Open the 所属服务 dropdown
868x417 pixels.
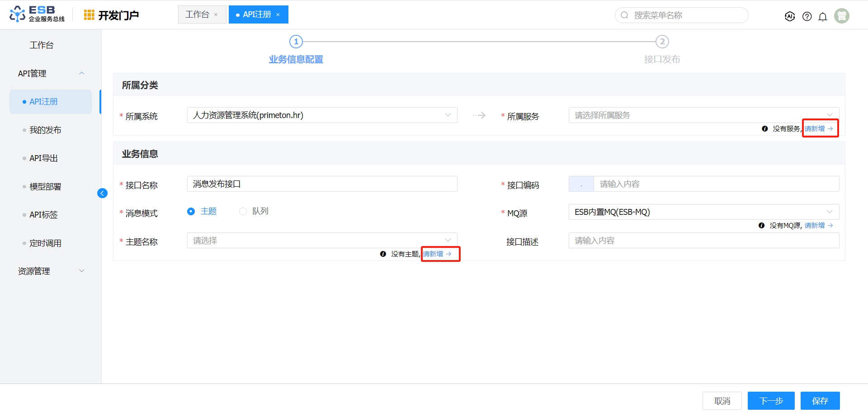click(703, 115)
